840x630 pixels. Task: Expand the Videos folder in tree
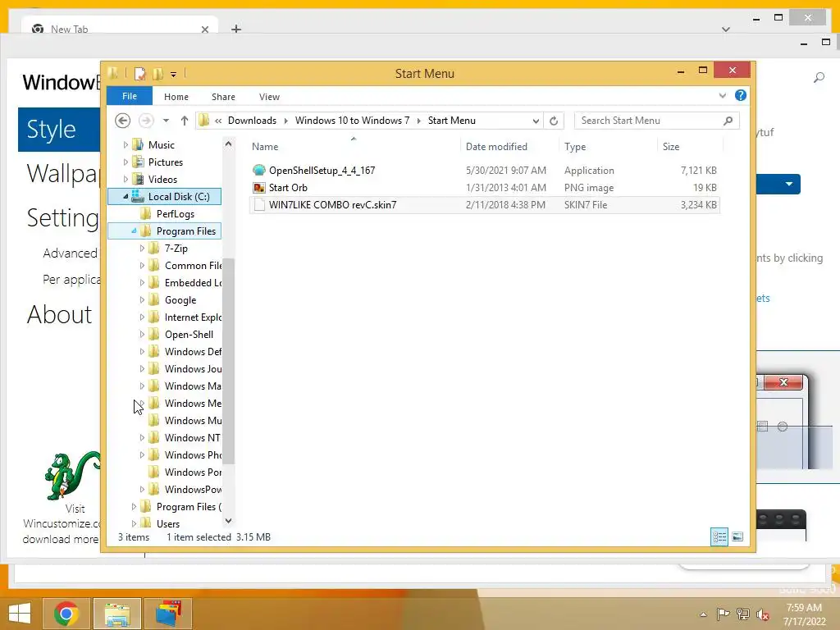[126, 179]
